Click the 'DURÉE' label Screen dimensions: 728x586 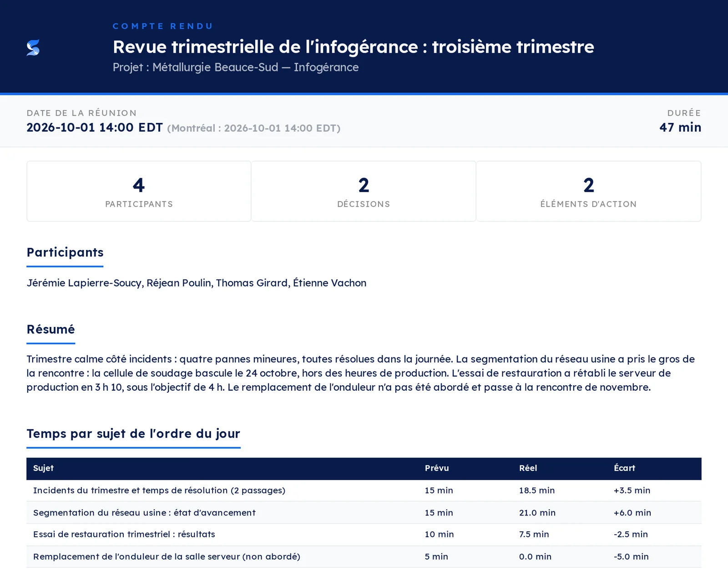[684, 113]
